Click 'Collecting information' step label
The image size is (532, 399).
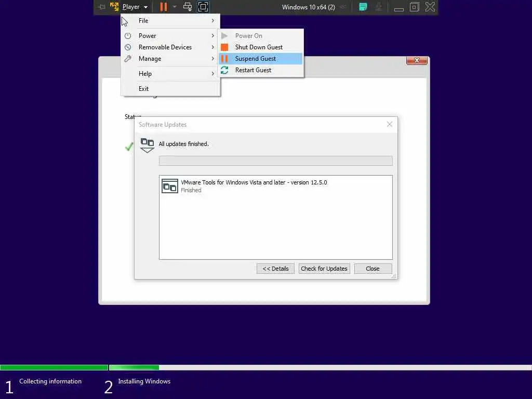pos(50,381)
